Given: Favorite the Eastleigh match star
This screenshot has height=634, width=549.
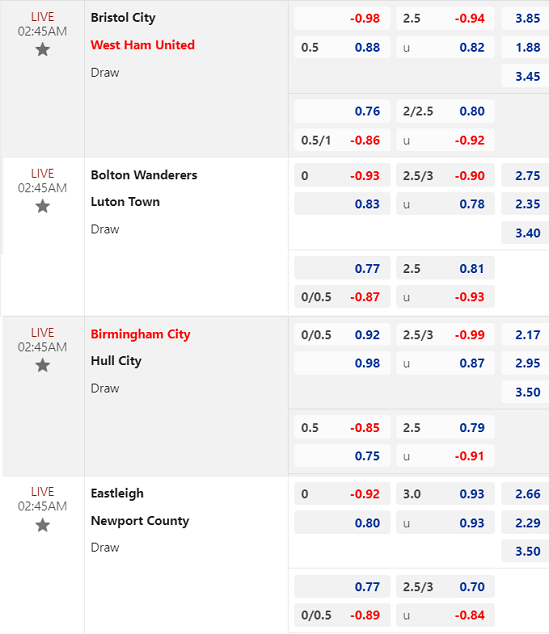Looking at the screenshot, I should (x=42, y=526).
